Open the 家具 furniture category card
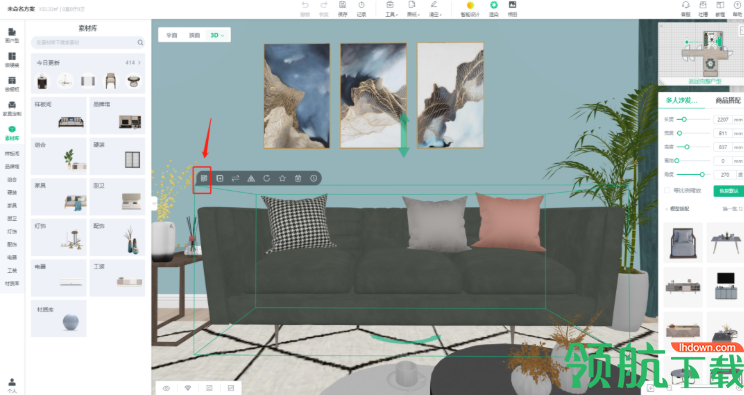 [x=59, y=196]
